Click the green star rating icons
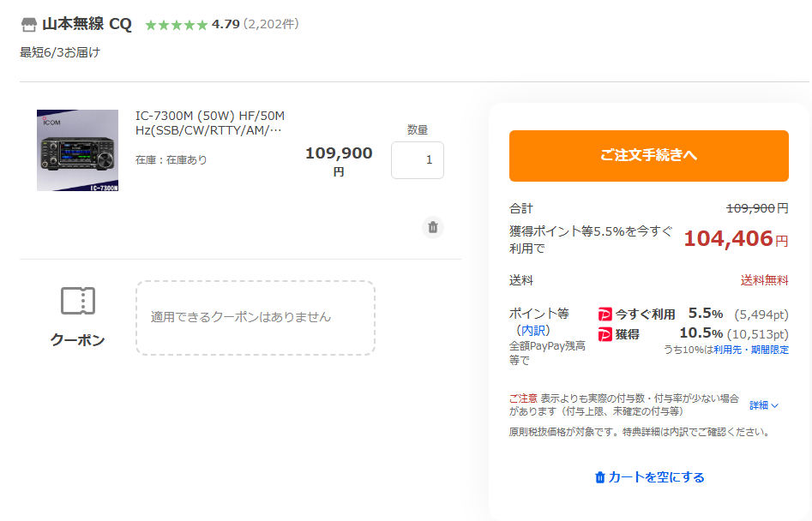Image resolution: width=812 pixels, height=521 pixels. 177,25
